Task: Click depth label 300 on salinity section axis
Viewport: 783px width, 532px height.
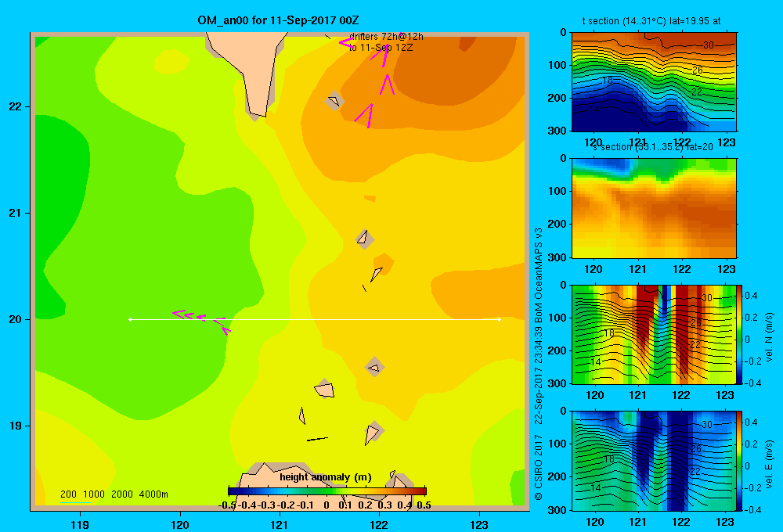Action: 558,257
